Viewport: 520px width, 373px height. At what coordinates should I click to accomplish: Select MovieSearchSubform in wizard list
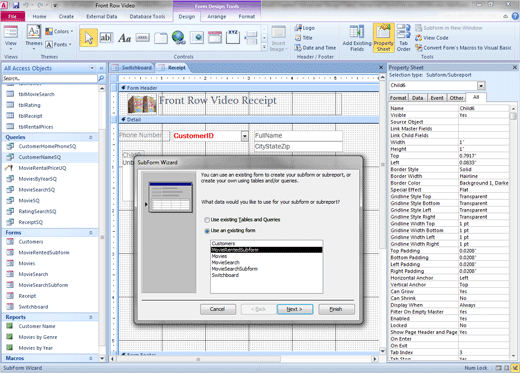(266, 269)
